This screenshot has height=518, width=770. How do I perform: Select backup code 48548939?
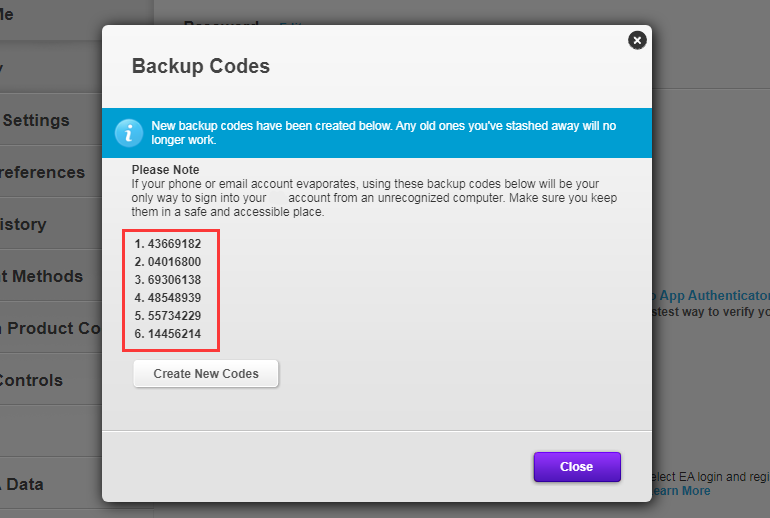tap(174, 298)
